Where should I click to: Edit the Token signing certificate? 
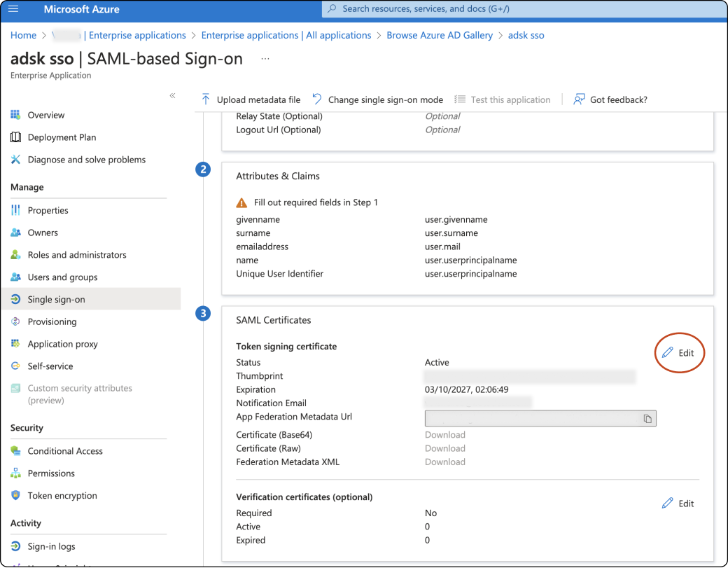(x=679, y=353)
